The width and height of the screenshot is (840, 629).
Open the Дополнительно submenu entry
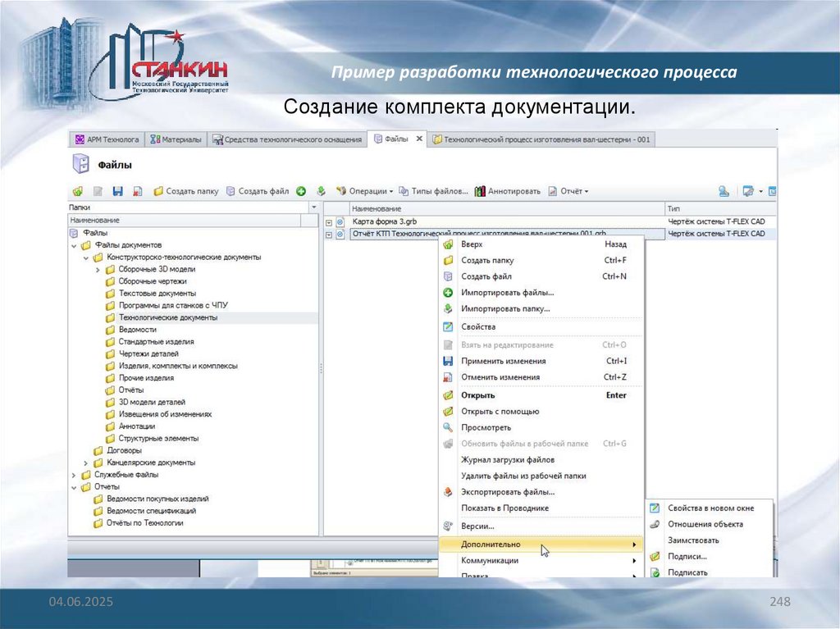541,545
